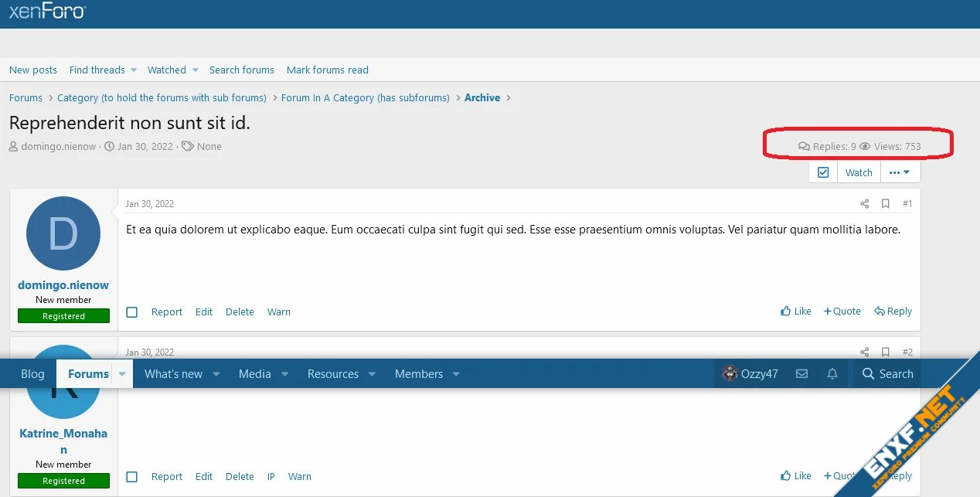Tick the checkbox on Katrine_Monahan's post
Viewport: 980px width, 497px height.
click(x=132, y=477)
